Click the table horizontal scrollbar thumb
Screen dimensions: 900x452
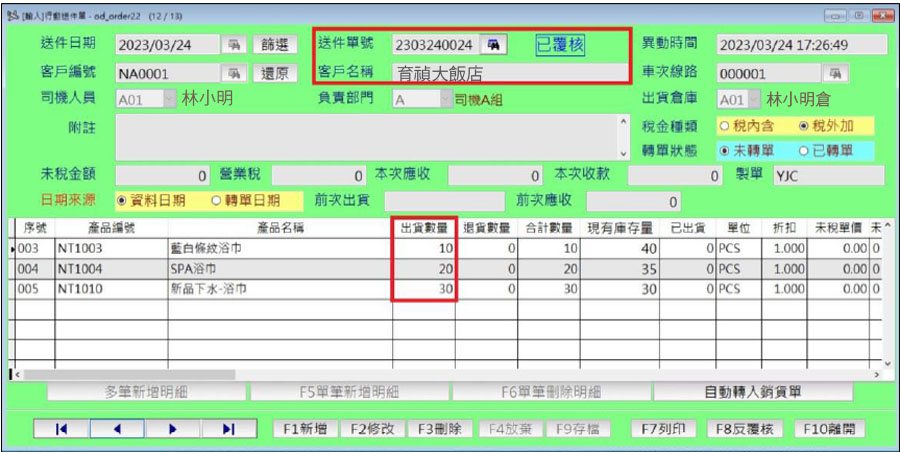coord(130,374)
